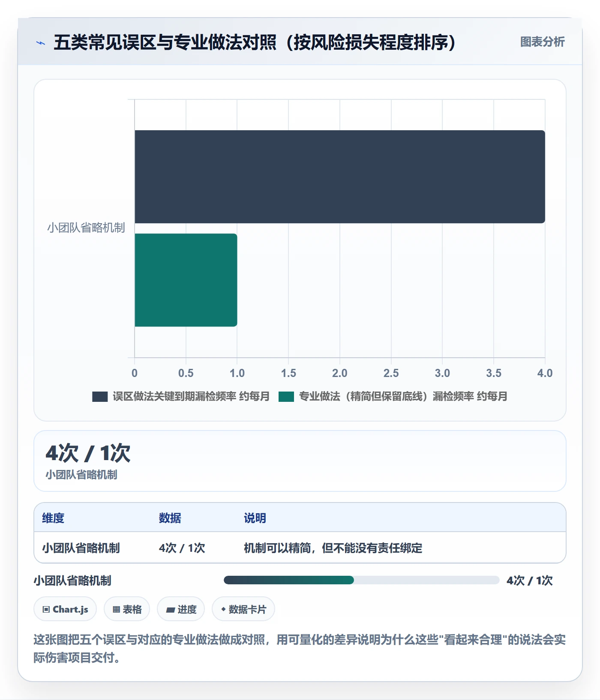Select the Chart.js tag chip
This screenshot has width=600, height=700.
(65, 609)
